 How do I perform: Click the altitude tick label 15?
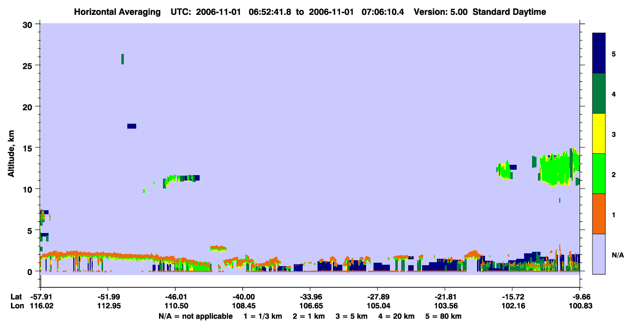coord(29,148)
